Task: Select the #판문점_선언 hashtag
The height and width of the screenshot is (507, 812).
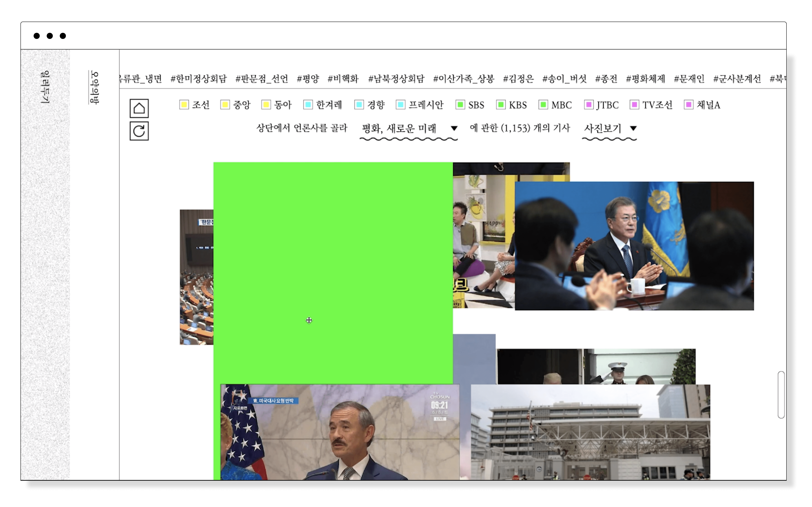Action: pyautogui.click(x=262, y=79)
